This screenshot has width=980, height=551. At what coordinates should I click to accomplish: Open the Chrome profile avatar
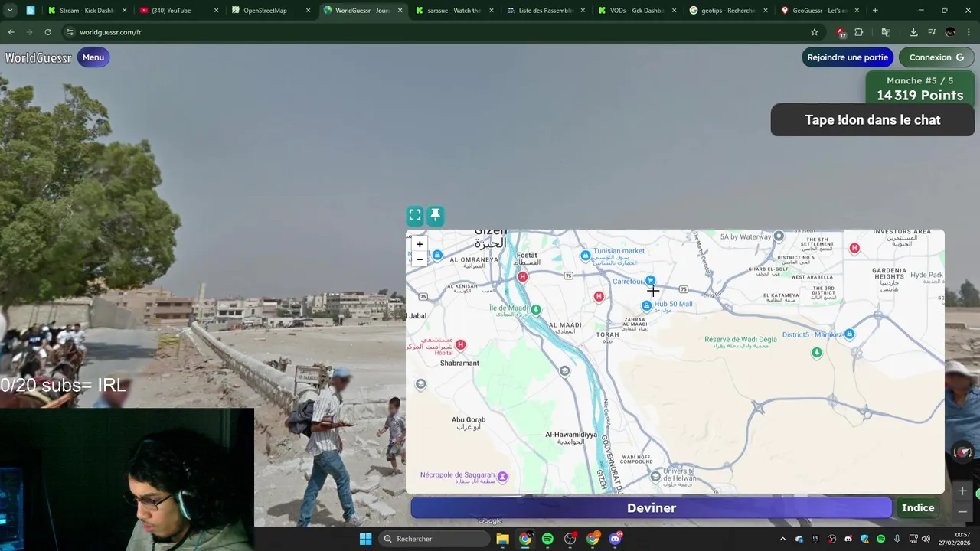[x=950, y=32]
